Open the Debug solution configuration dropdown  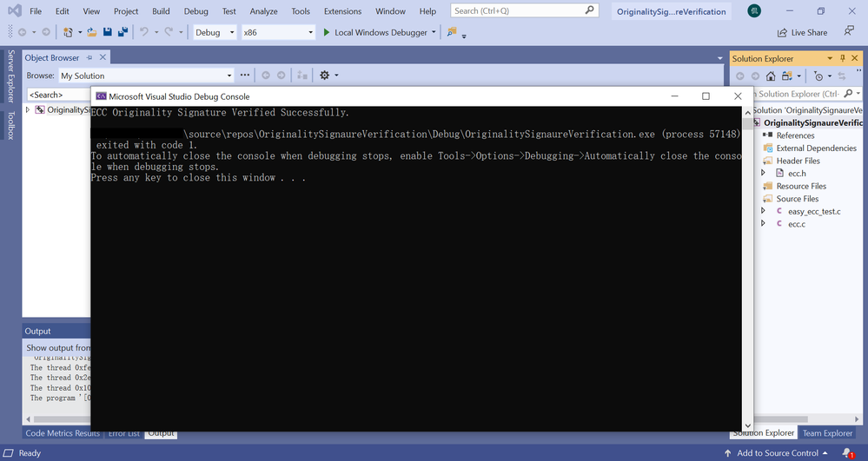215,33
